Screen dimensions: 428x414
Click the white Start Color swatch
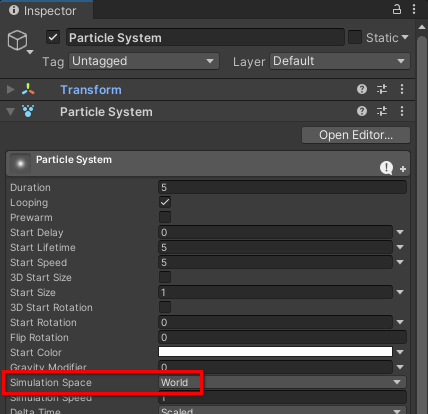pos(275,352)
